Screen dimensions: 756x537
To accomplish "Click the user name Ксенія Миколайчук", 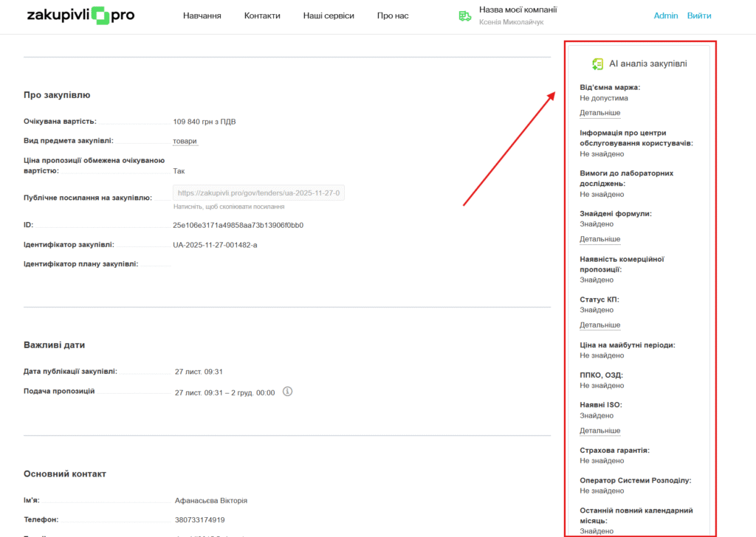I will point(511,22).
